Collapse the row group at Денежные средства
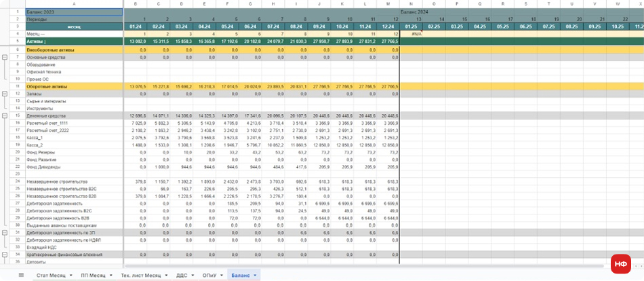 (5, 116)
